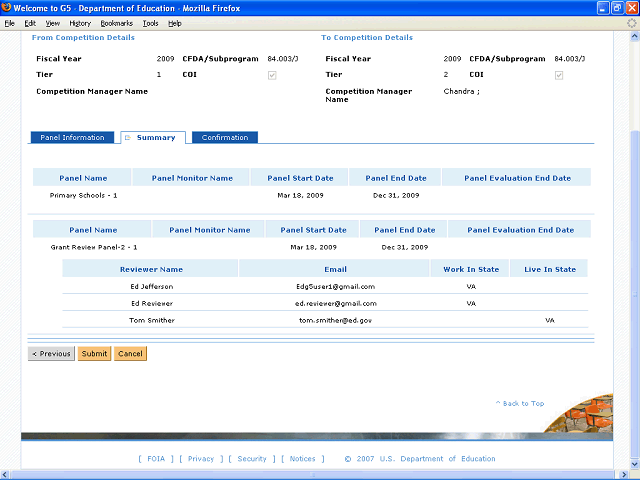Switch to the Confirmation tab
640x480 pixels.
pyautogui.click(x=225, y=138)
